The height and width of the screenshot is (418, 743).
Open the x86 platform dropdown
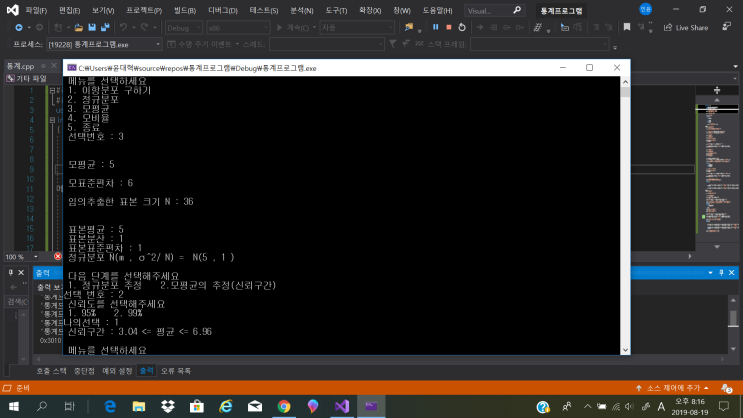pos(238,28)
